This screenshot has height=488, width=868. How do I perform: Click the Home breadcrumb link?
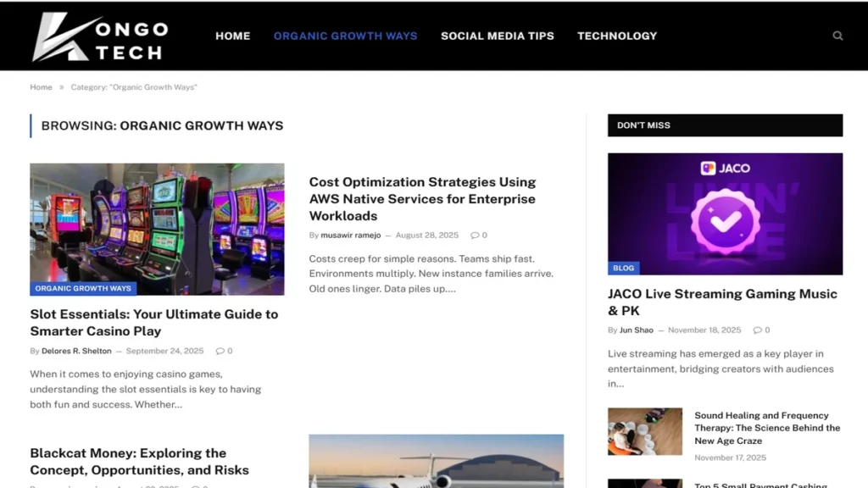[41, 86]
